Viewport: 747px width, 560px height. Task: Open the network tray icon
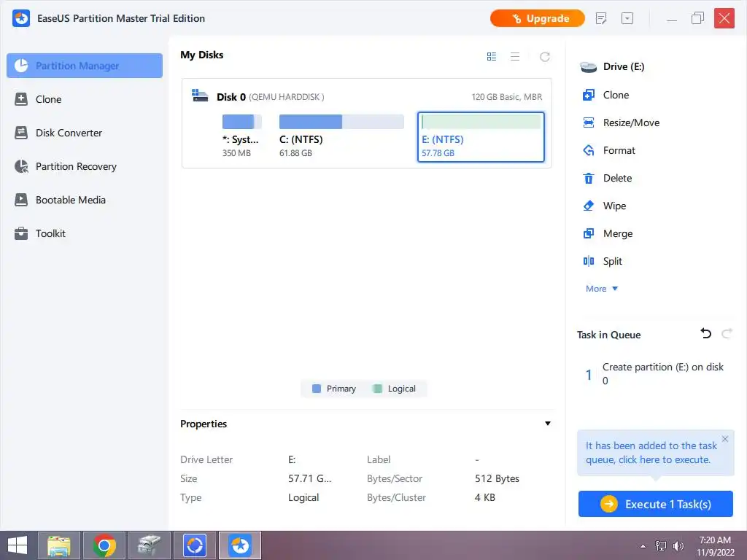[x=661, y=546]
